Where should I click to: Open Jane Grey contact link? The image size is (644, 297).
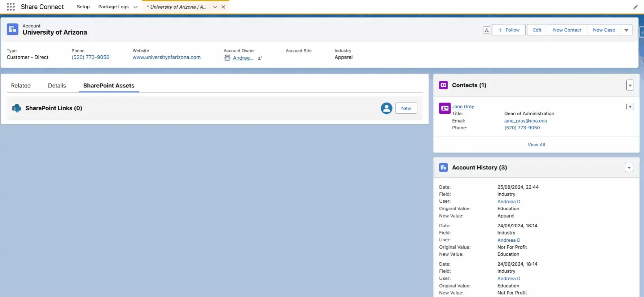(x=463, y=107)
